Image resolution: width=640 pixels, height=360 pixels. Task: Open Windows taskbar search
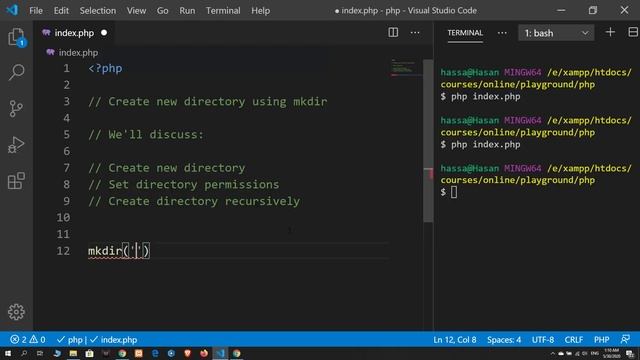tap(24, 353)
